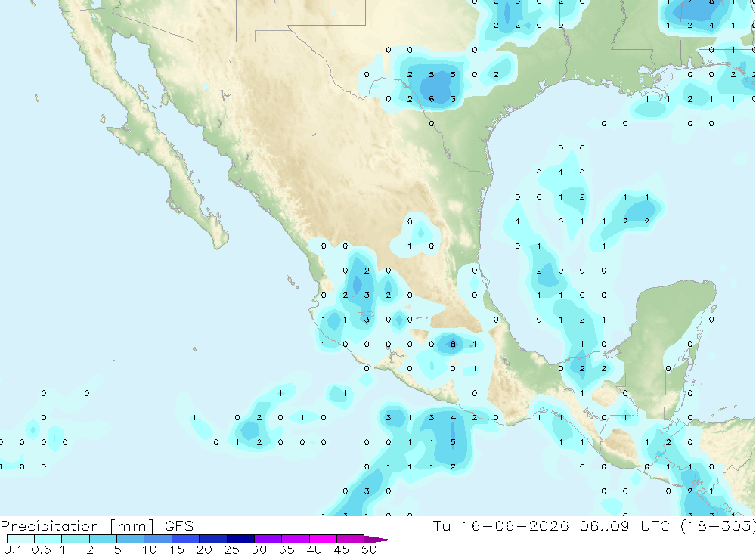Image resolution: width=756 pixels, height=554 pixels.
Task: Click the 0.5–1 mm legend color swatch
Action: [x=48, y=539]
